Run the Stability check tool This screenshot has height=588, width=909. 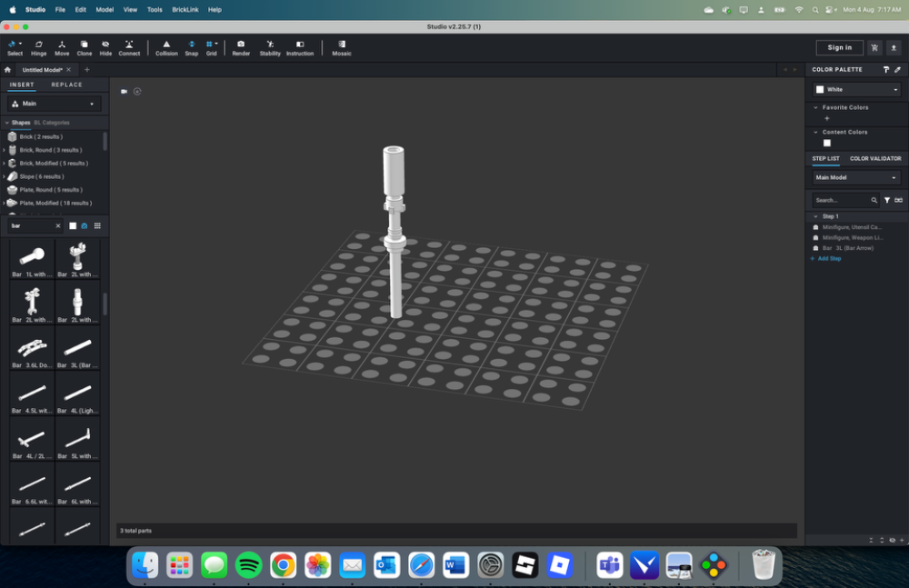(x=270, y=47)
